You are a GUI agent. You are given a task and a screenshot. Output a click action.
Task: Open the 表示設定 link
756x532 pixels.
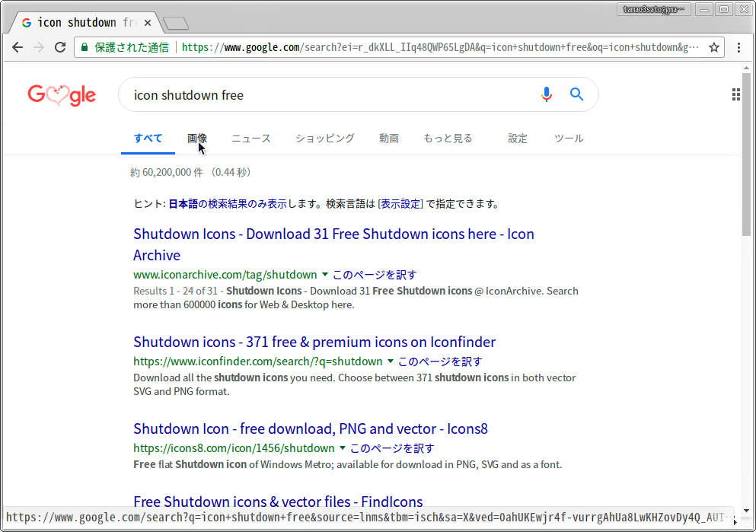click(400, 204)
